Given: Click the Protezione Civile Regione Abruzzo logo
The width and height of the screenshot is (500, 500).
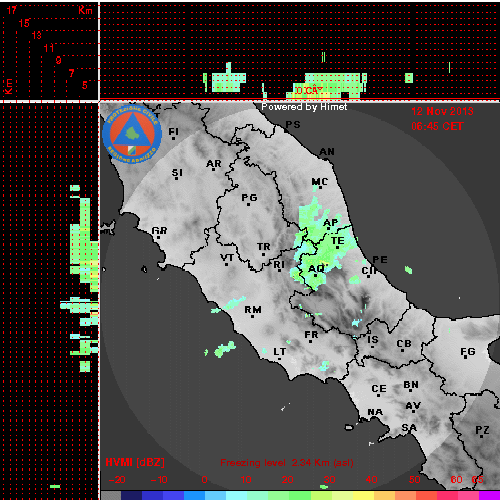Looking at the screenshot, I should click(x=132, y=134).
